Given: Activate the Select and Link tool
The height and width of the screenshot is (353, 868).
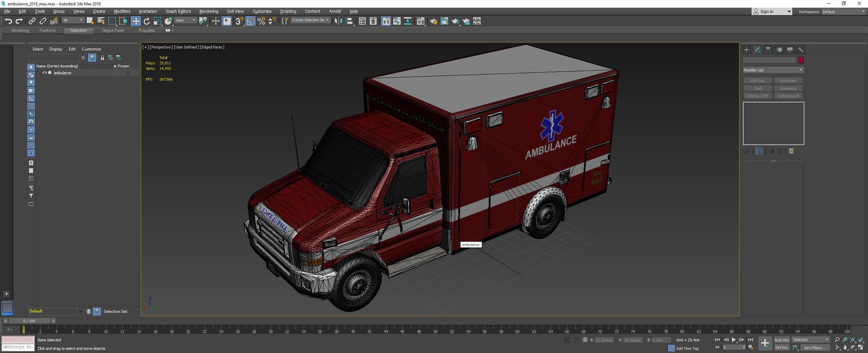Looking at the screenshot, I should [32, 21].
